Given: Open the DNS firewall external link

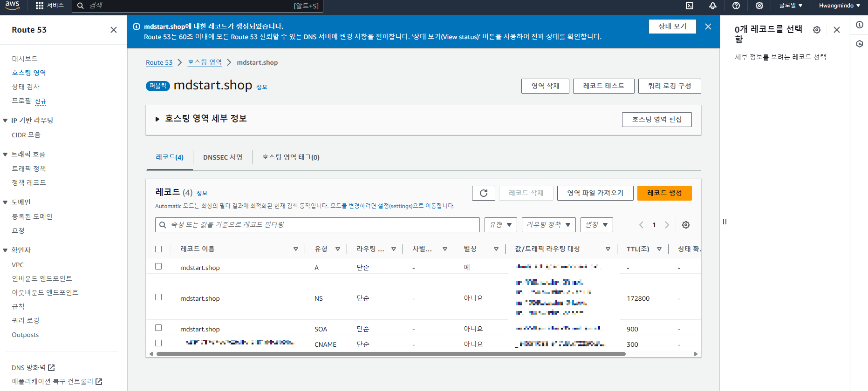Looking at the screenshot, I should [x=33, y=368].
